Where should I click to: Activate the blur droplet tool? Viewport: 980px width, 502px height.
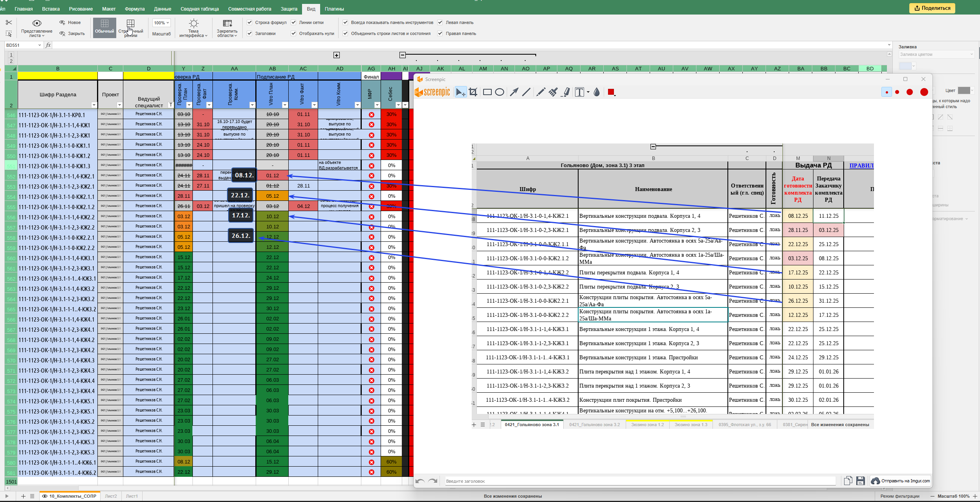(597, 92)
